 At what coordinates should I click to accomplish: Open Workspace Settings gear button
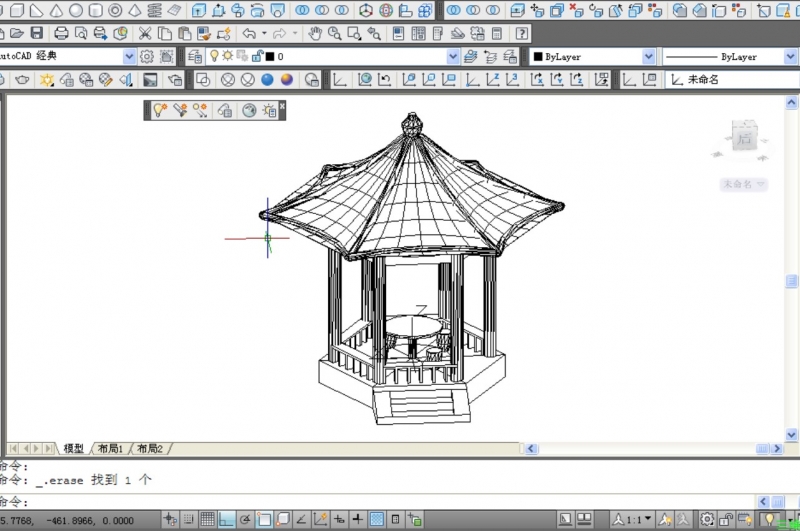(x=146, y=57)
